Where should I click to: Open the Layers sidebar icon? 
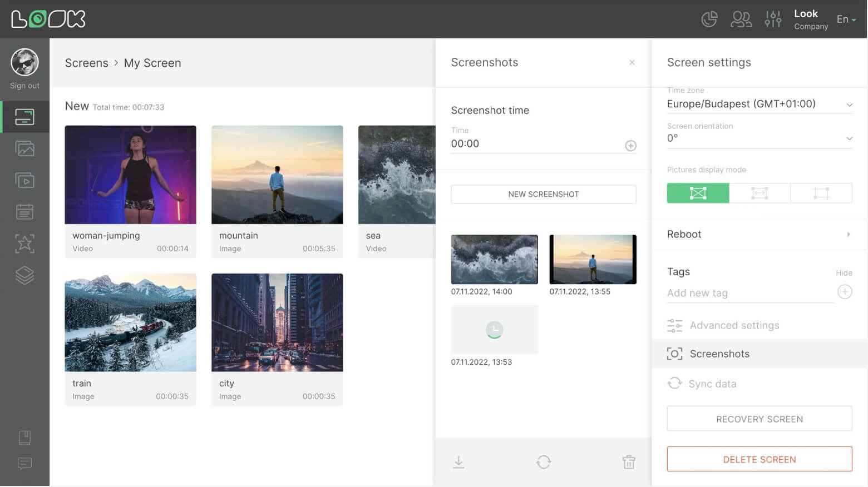coord(24,275)
